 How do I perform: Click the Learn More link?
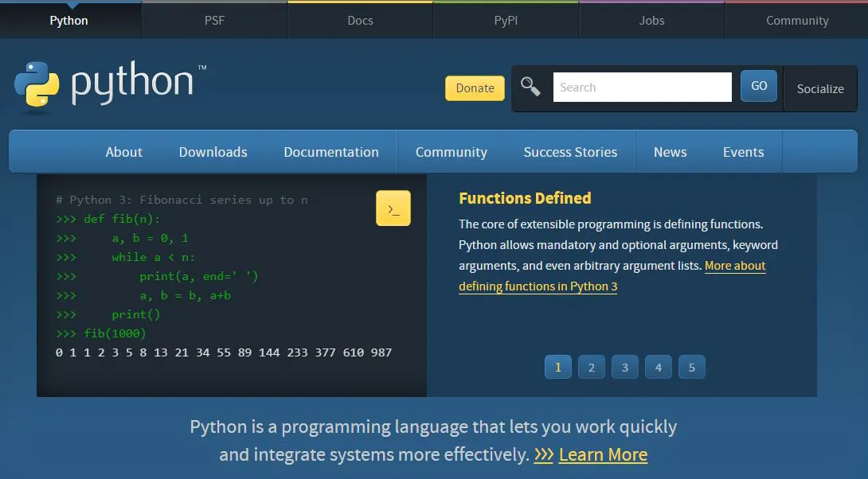point(603,454)
